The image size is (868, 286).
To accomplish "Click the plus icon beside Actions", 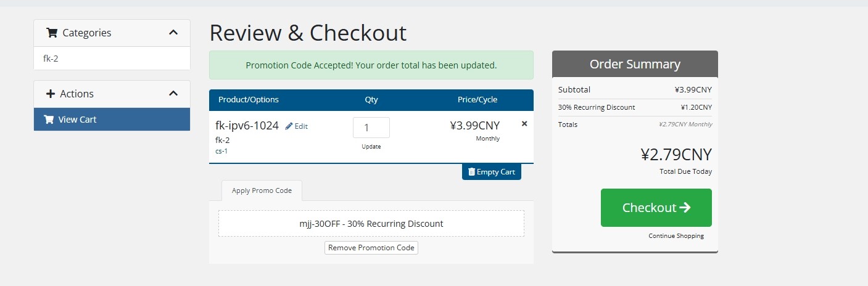I will tap(51, 94).
